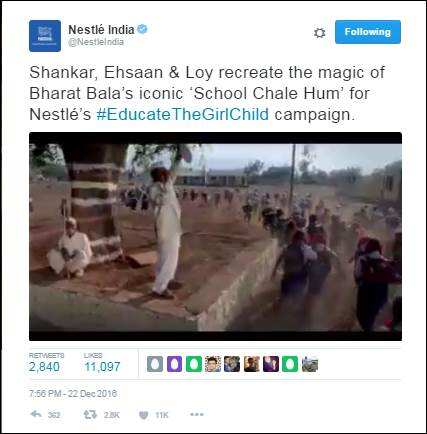
Task: Open the tweet timestamp 22 Dec 2016
Action: coord(73,394)
